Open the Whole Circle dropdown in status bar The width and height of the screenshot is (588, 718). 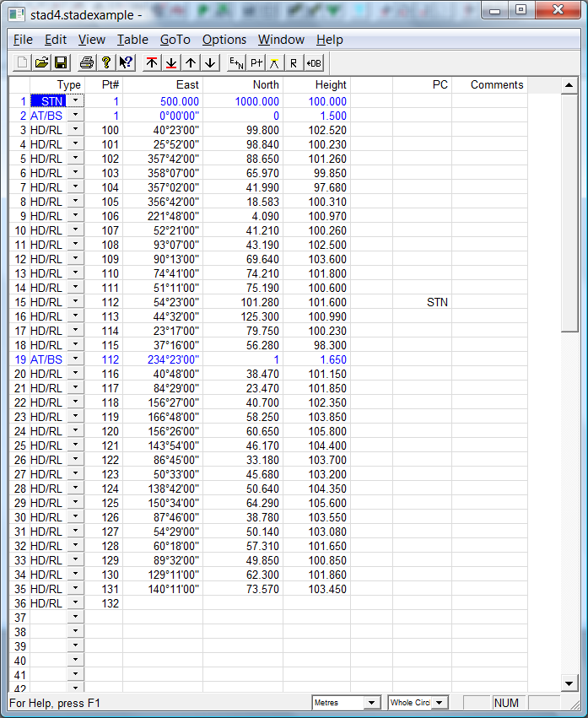440,703
